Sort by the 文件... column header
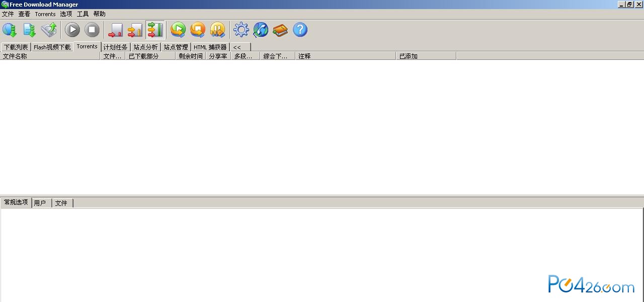 113,56
